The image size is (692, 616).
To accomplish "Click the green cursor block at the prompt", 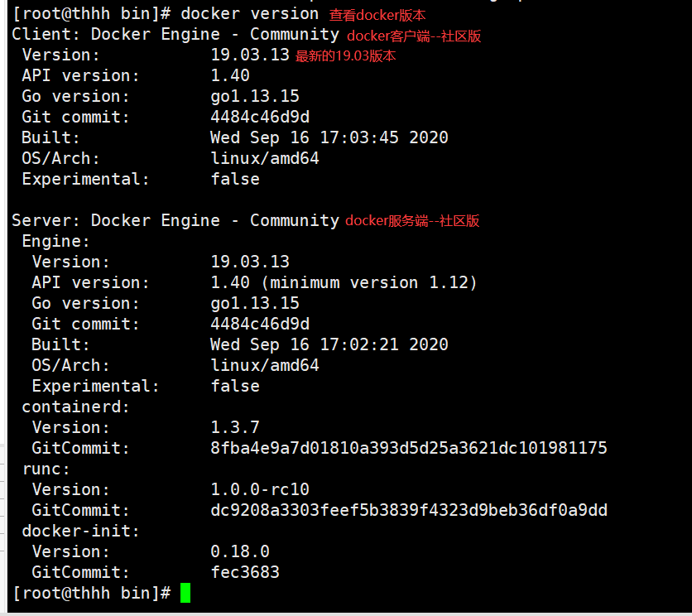I will coord(185,593).
